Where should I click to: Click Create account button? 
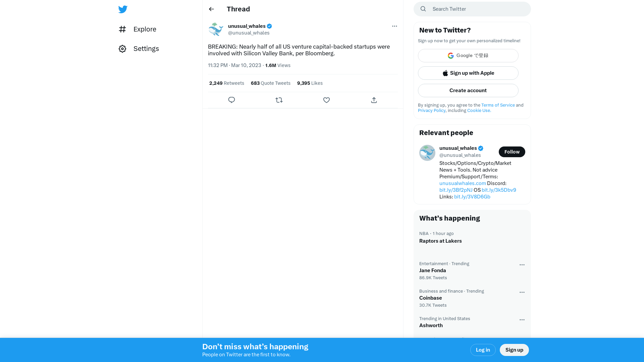[x=468, y=90]
